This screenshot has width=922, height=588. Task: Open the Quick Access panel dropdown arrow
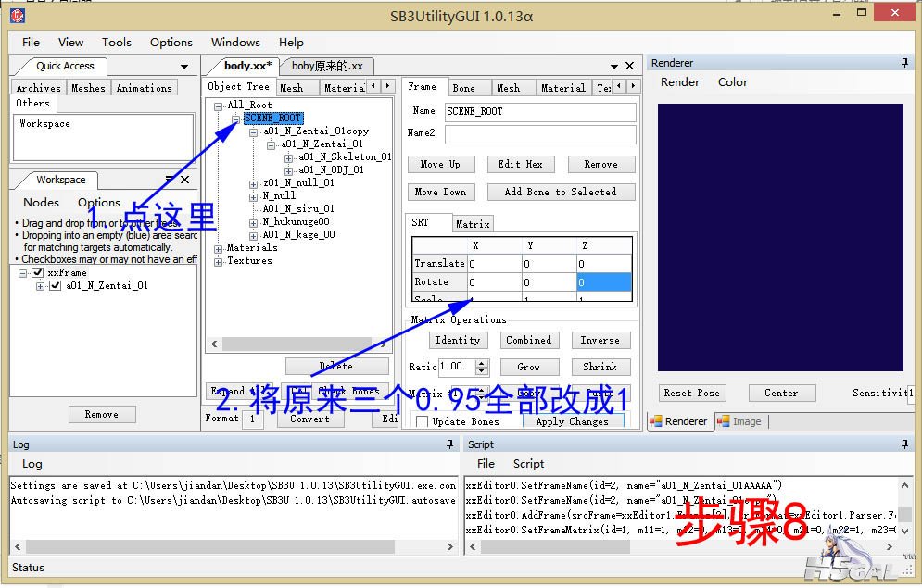(x=184, y=67)
